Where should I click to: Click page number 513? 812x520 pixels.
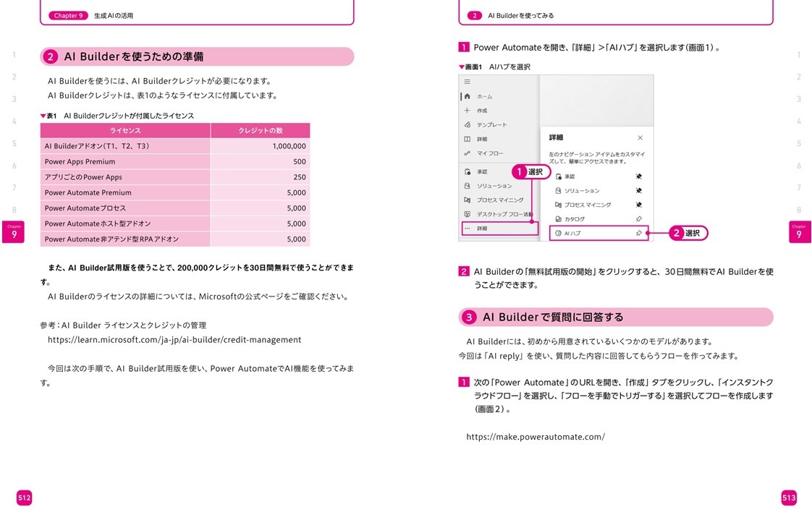pos(789,498)
